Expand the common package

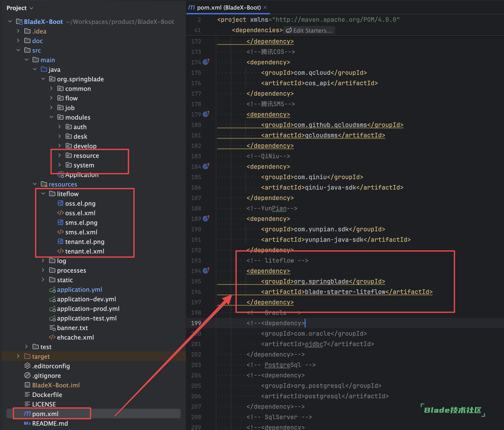[51, 88]
